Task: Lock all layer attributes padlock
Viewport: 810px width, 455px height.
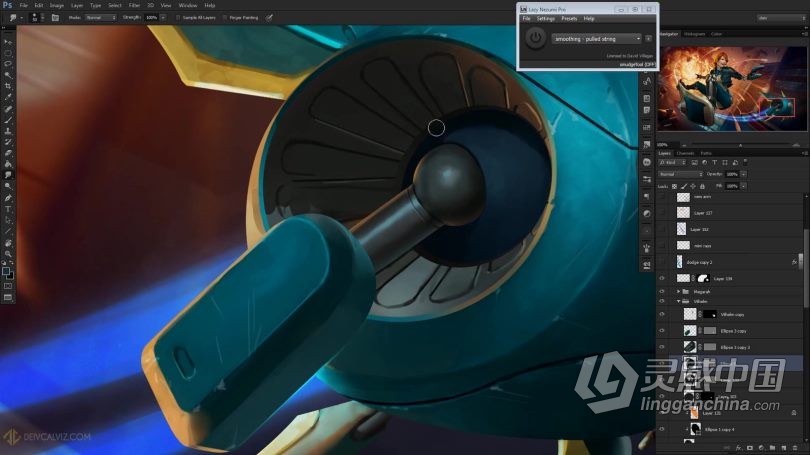Action: [702, 186]
